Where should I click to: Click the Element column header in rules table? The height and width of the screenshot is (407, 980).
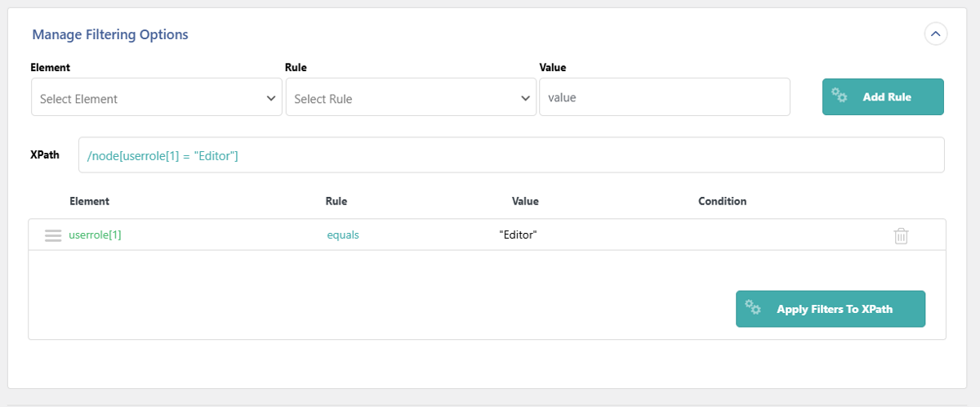90,201
